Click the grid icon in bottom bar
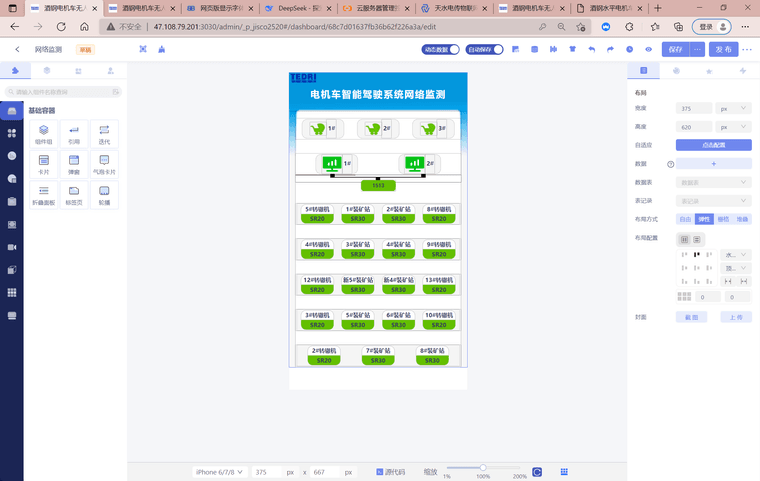The height and width of the screenshot is (481, 760). 564,471
